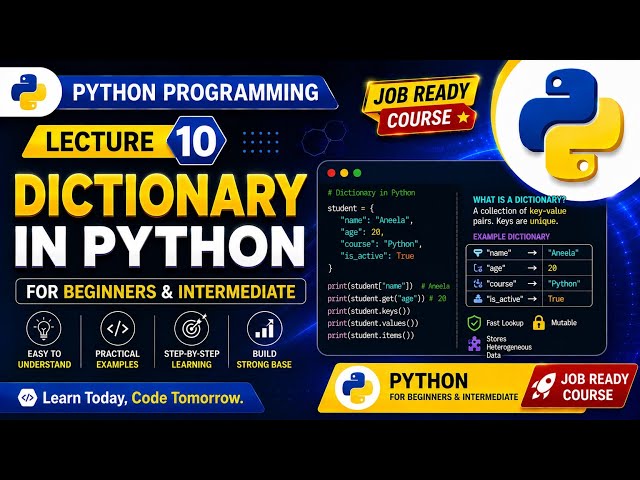This screenshot has width=640, height=480.
Task: Click the EASY TO UNDERSTAND caption
Action: click(44, 359)
